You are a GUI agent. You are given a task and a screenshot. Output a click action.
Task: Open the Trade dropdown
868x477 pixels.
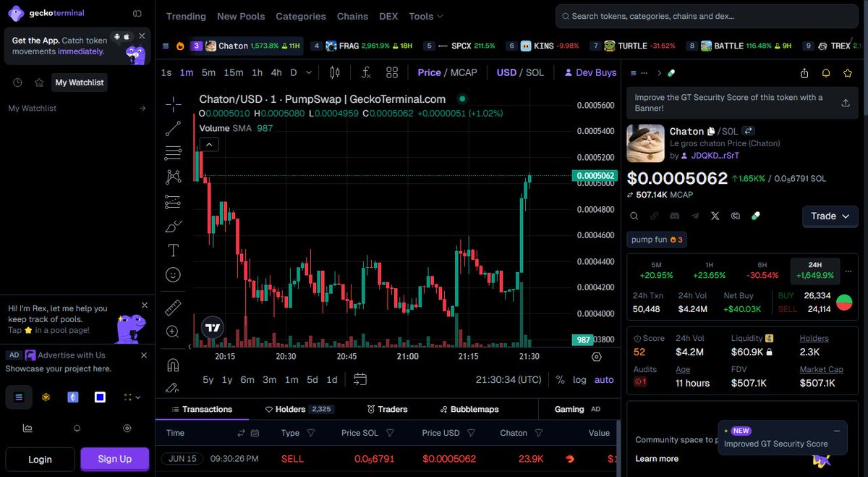point(830,216)
